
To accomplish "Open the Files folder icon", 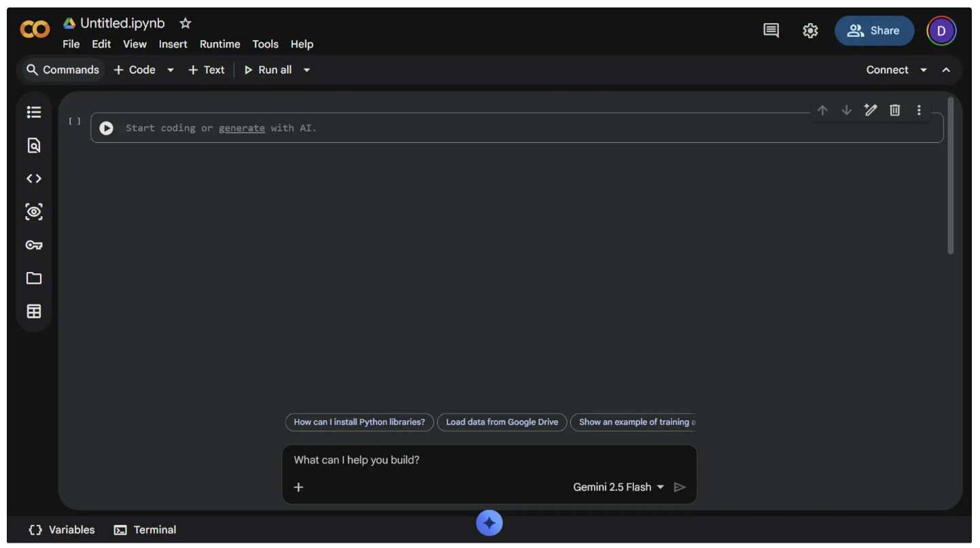I will pos(34,278).
